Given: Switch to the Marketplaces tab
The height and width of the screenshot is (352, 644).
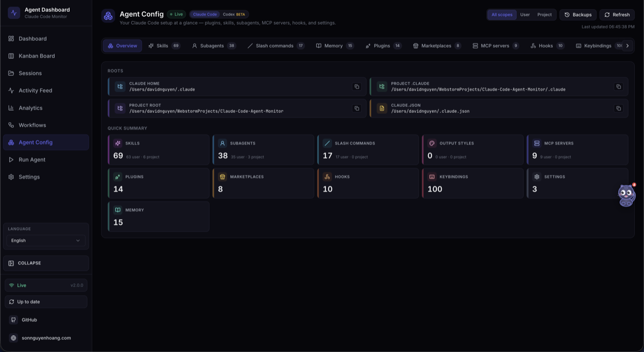Looking at the screenshot, I should (437, 46).
